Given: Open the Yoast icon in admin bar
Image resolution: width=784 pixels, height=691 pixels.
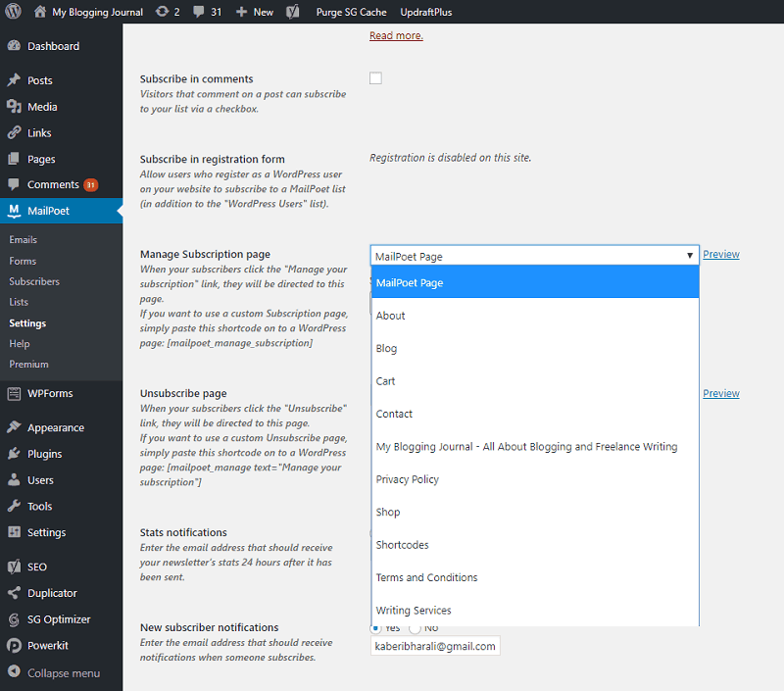Looking at the screenshot, I should coord(293,12).
